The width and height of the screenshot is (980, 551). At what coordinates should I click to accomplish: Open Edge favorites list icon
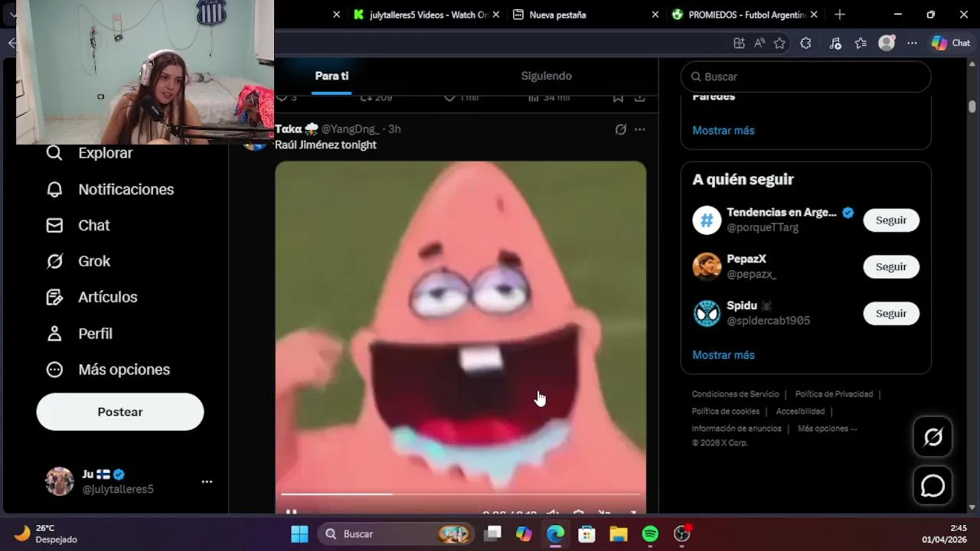coord(861,44)
